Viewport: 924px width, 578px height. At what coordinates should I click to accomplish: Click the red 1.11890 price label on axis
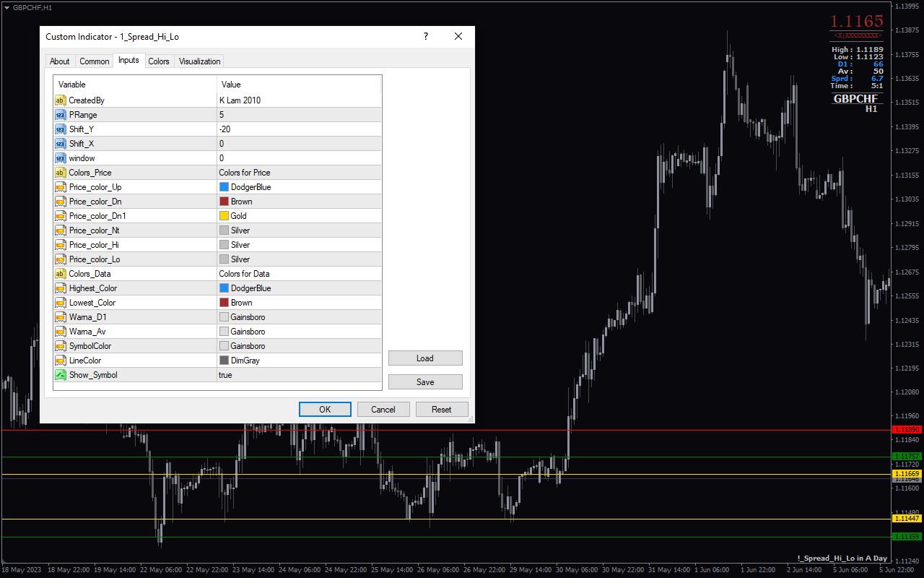pyautogui.click(x=907, y=430)
